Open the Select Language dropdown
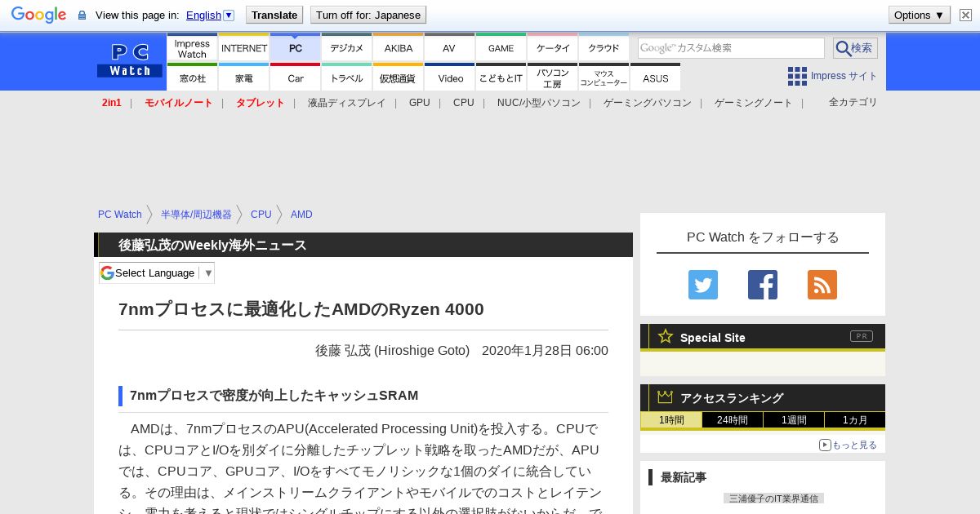This screenshot has height=514, width=980. [x=157, y=273]
